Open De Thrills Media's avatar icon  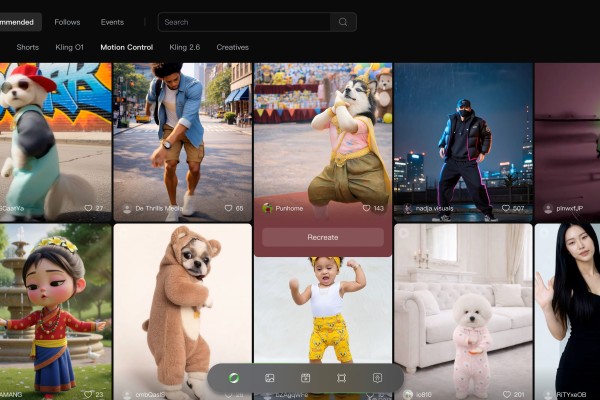coord(127,209)
